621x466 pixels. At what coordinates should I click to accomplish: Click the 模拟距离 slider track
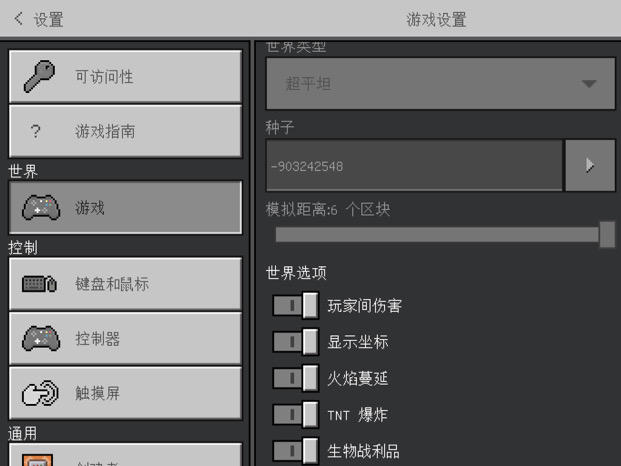tap(437, 234)
